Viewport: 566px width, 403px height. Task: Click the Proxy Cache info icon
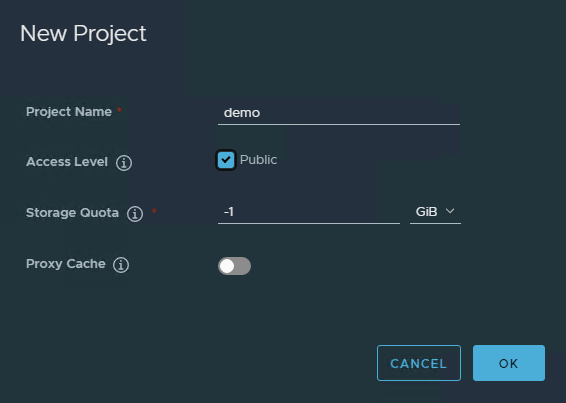[121, 265]
